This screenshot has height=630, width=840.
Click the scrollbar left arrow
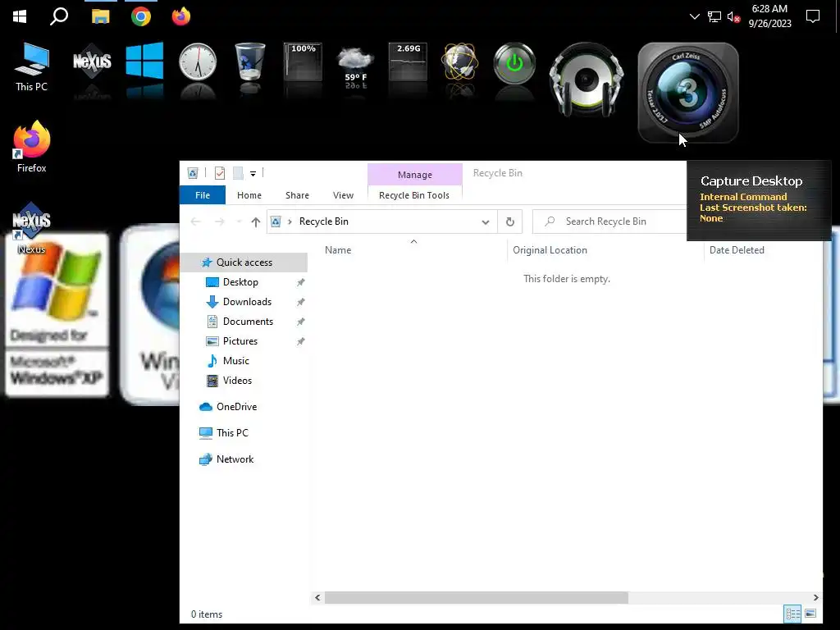pos(317,597)
